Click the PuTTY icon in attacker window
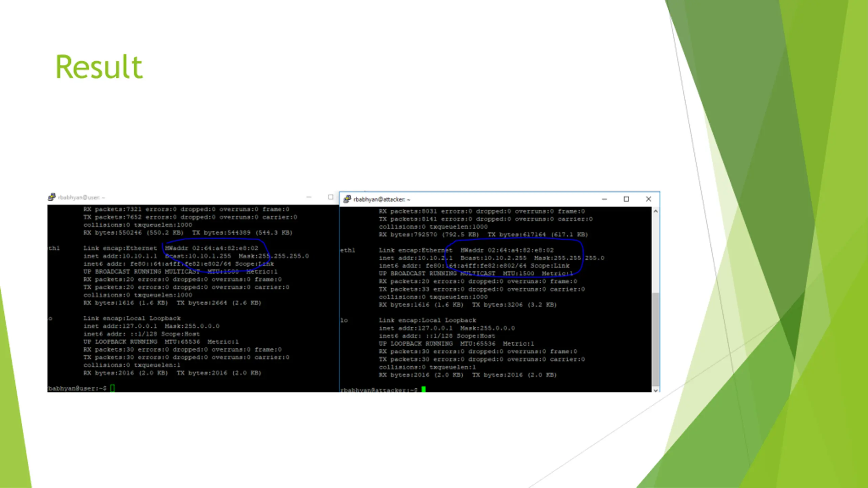The width and height of the screenshot is (868, 488). [x=347, y=199]
